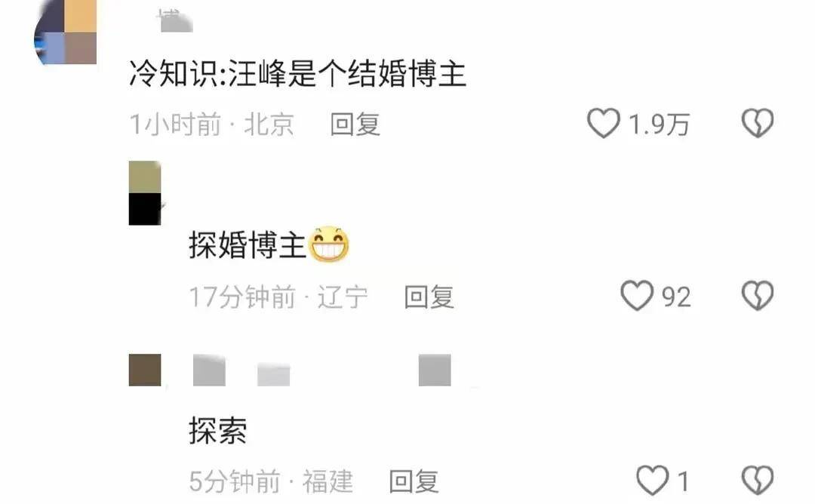Select the 探索 reply text
815x504 pixels.
pos(218,430)
